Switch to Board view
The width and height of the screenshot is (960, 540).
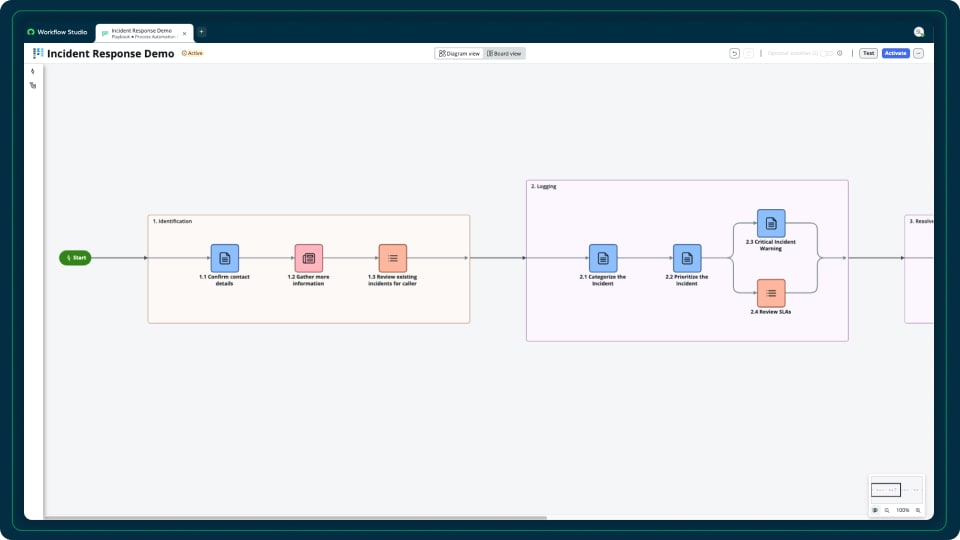[x=505, y=53]
